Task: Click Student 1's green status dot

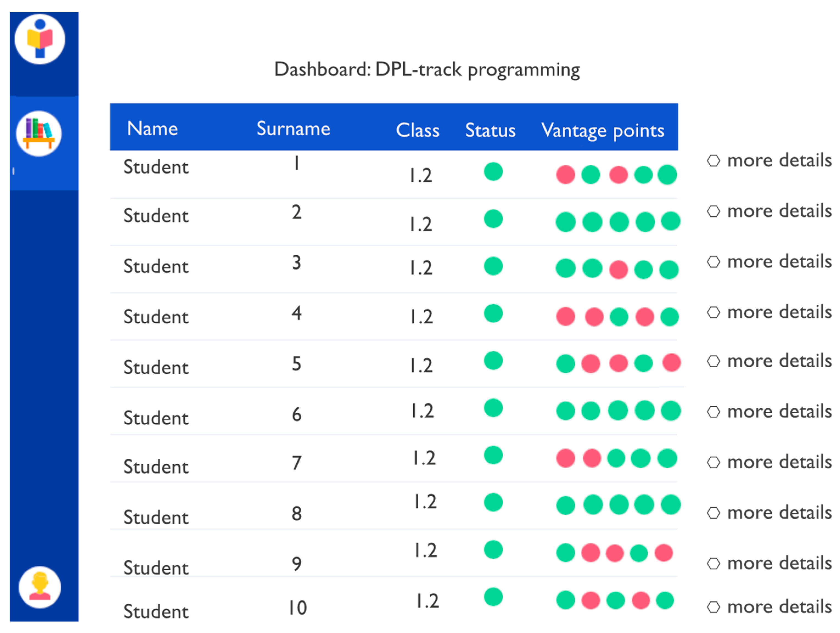Action: [x=493, y=171]
